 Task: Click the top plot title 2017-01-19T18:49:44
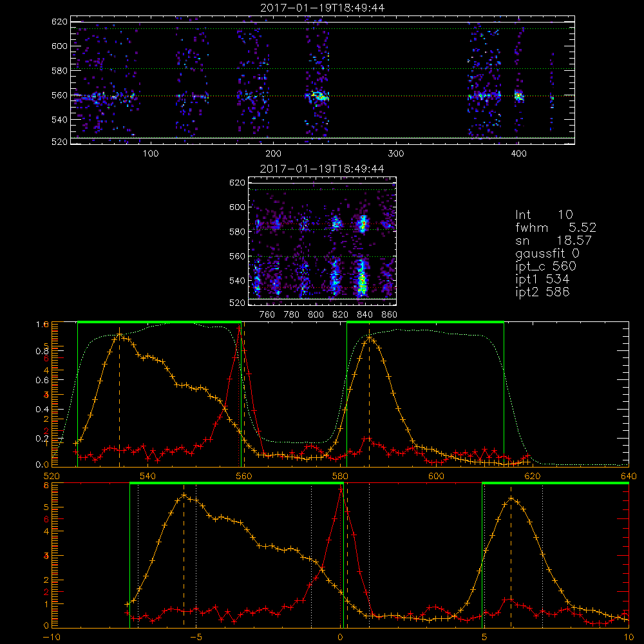pos(323,8)
